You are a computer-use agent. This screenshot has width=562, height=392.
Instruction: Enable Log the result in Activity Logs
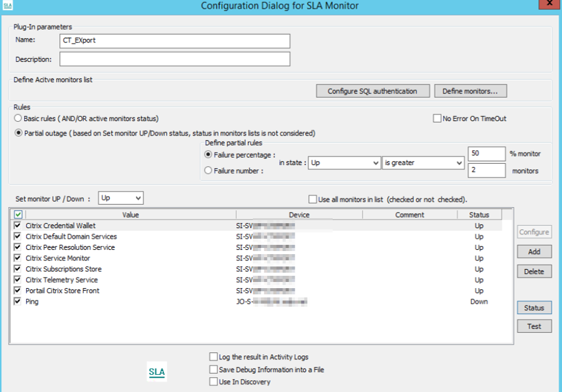click(x=213, y=357)
